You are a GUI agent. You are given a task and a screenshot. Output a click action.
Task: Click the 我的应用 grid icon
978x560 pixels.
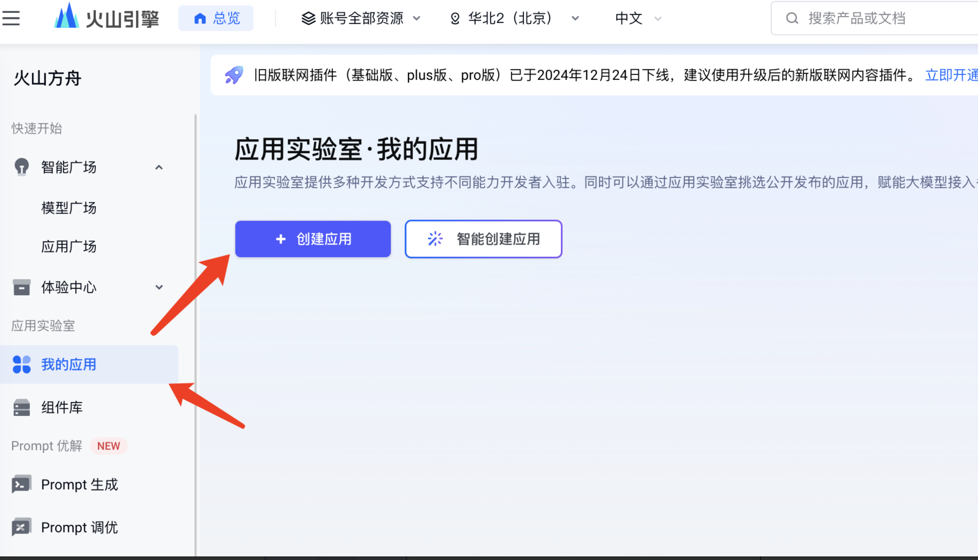22,364
